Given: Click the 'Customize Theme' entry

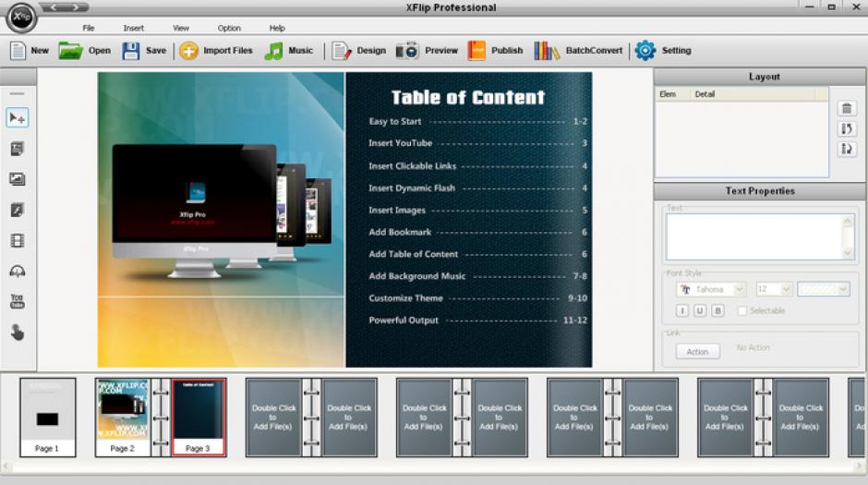Looking at the screenshot, I should click(405, 297).
